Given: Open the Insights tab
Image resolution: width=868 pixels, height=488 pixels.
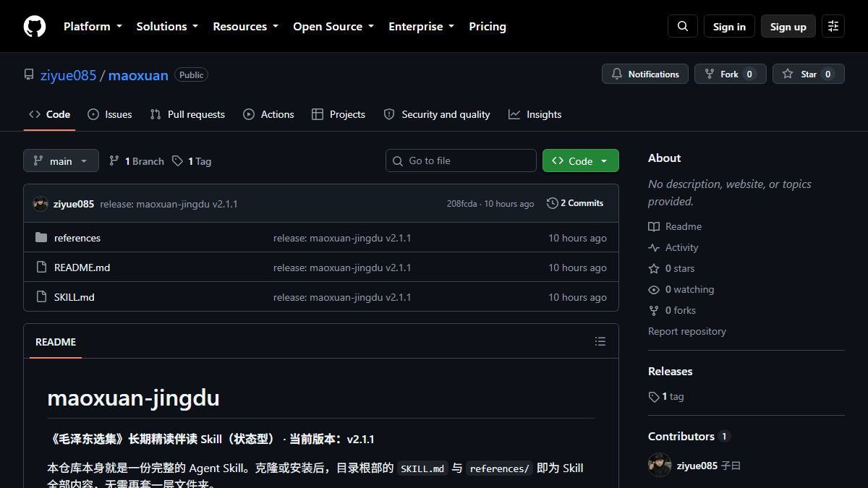Looking at the screenshot, I should click(x=535, y=114).
